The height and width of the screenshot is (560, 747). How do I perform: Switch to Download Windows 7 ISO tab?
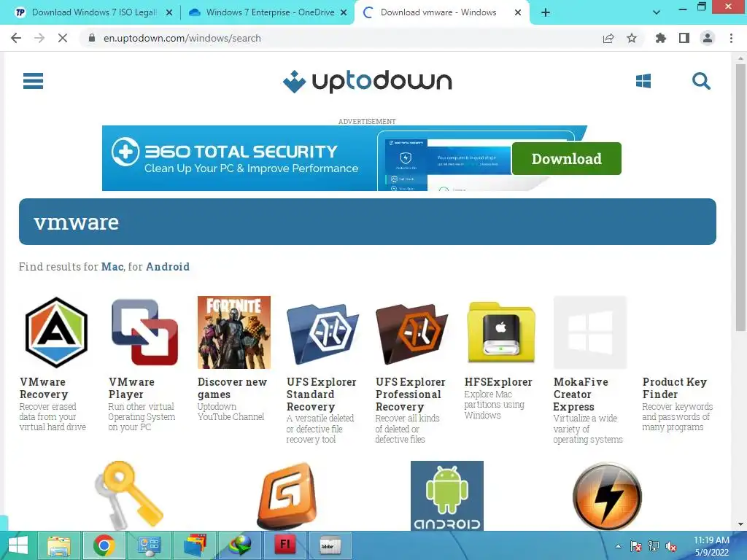(93, 12)
